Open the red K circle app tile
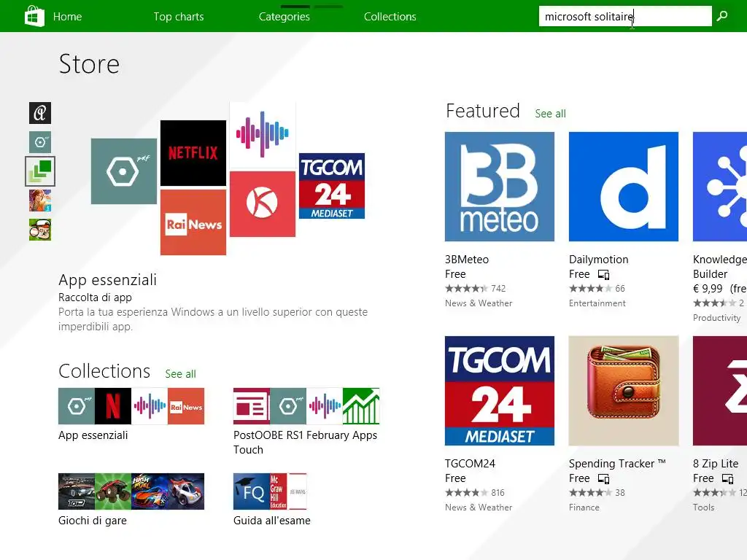Screen dimensions: 747x560 click(263, 204)
